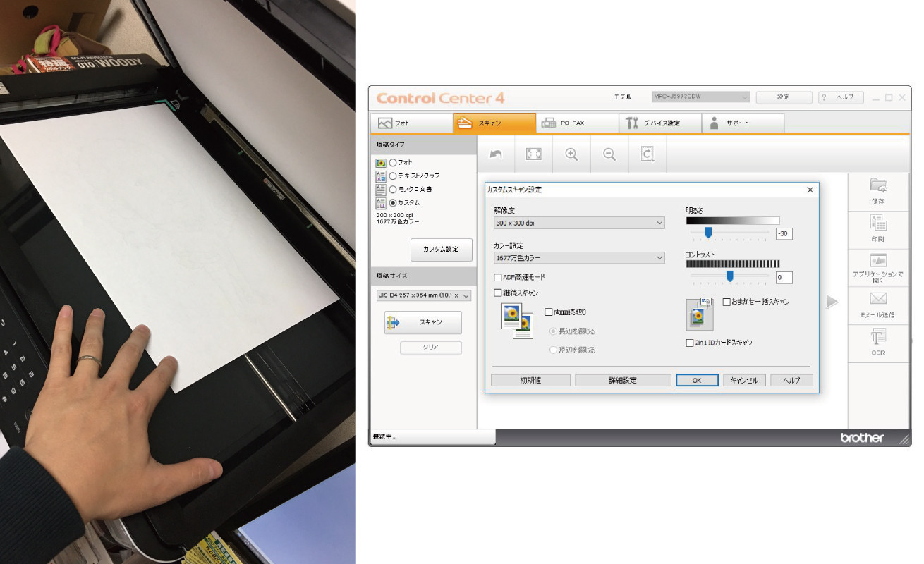Select the カスタム radio button
Image resolution: width=924 pixels, height=564 pixels.
393,203
